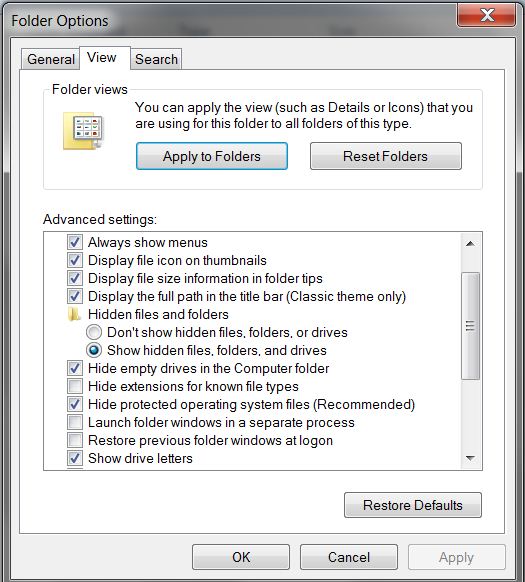This screenshot has width=525, height=582.
Task: Click the Folder views icon
Action: click(83, 131)
